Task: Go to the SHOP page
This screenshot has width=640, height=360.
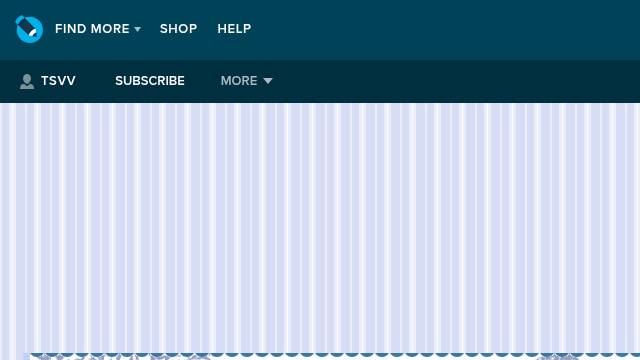Action: pyautogui.click(x=178, y=29)
